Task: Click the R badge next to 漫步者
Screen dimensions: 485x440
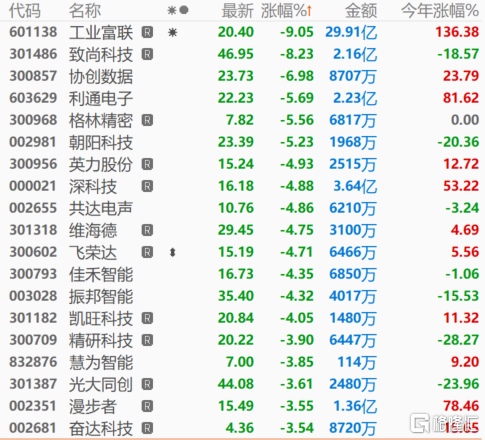Action: [147, 406]
